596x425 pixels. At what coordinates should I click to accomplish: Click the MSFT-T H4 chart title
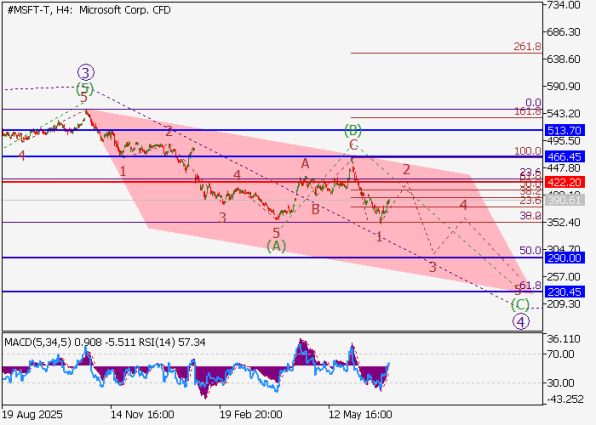(x=89, y=10)
